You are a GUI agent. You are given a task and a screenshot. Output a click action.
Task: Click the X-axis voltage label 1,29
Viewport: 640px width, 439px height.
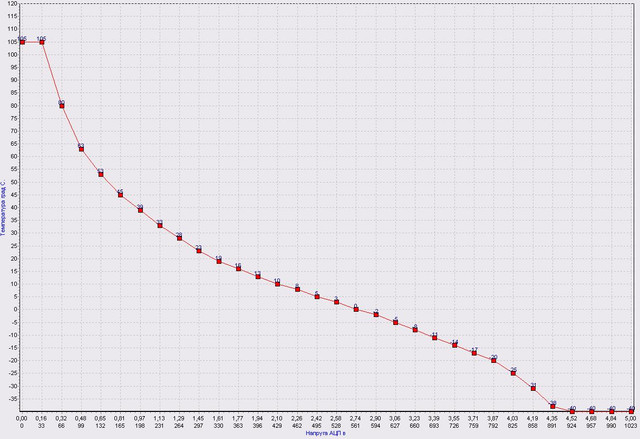tap(179, 419)
